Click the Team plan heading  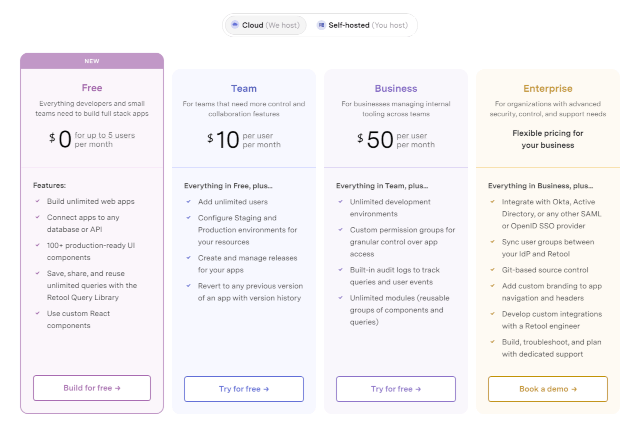point(244,88)
